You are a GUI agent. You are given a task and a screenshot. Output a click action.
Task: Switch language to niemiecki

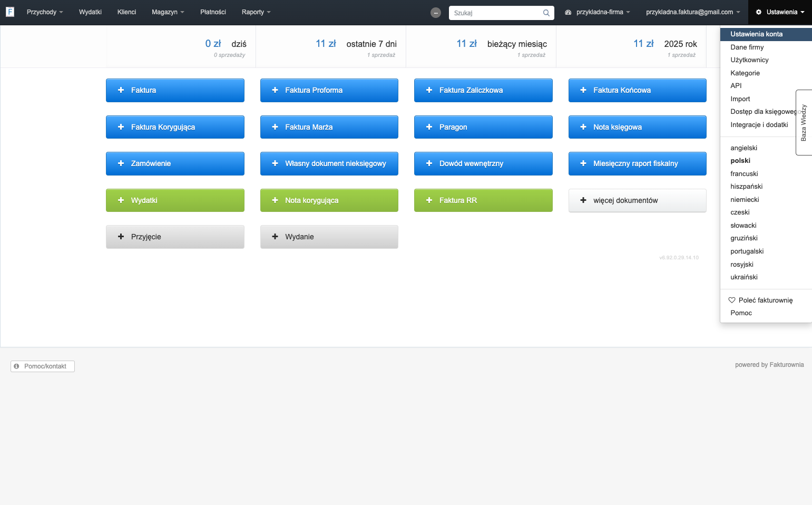pos(766,200)
